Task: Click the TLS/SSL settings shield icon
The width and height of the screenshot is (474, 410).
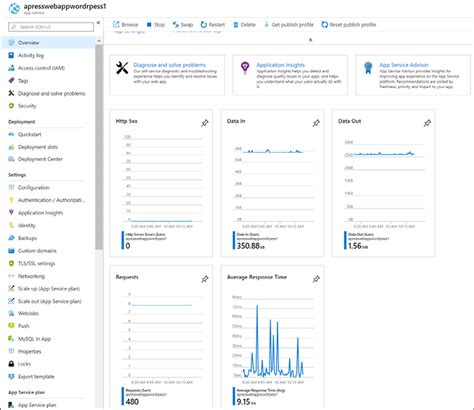Action: 11,263
